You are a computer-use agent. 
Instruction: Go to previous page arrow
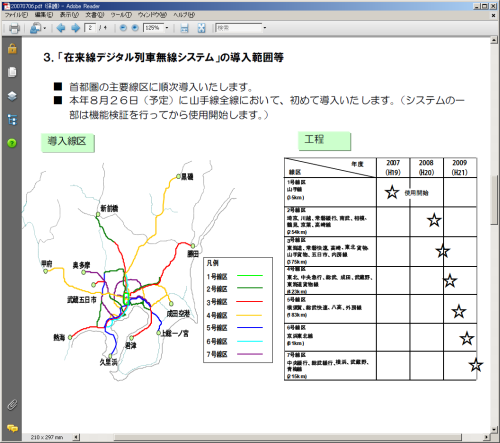(61, 28)
